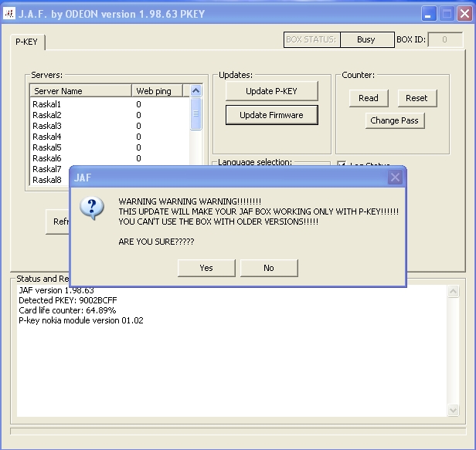Click the JAF application icon in the title bar
The width and height of the screenshot is (476, 450).
(9, 13)
